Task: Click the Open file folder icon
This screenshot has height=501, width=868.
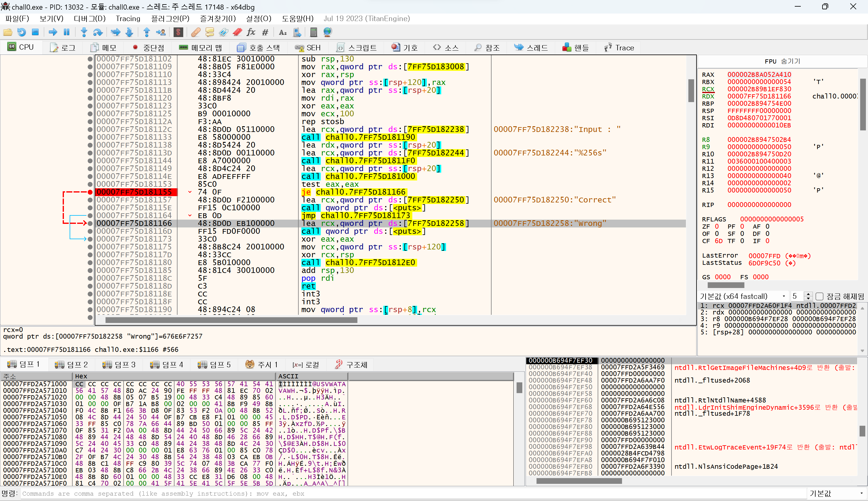Action: [x=8, y=32]
